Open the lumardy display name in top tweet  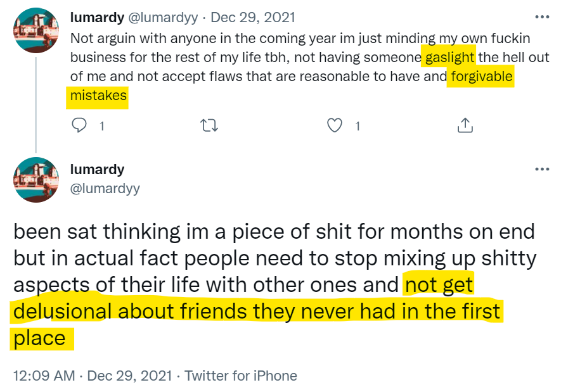[97, 17]
